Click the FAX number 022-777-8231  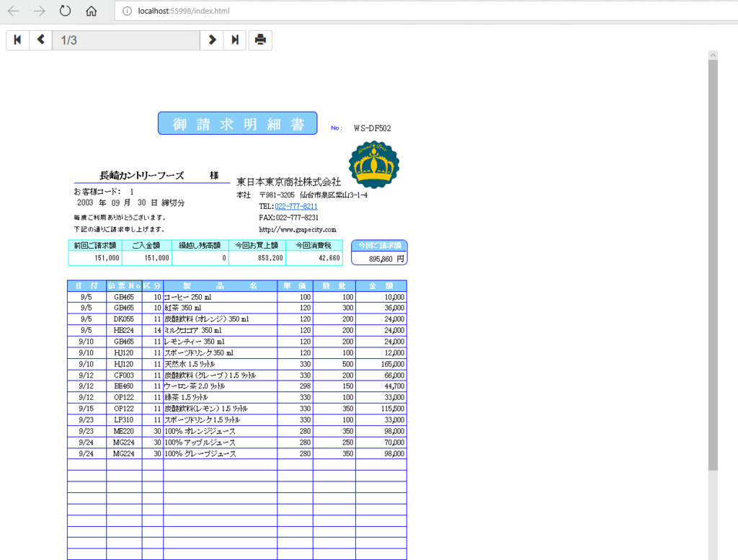pyautogui.click(x=297, y=218)
